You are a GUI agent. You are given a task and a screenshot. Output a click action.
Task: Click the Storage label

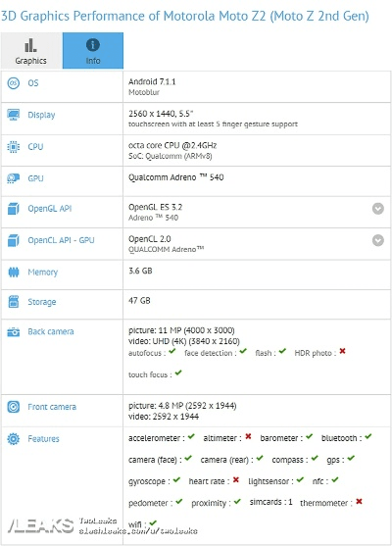coord(42,302)
